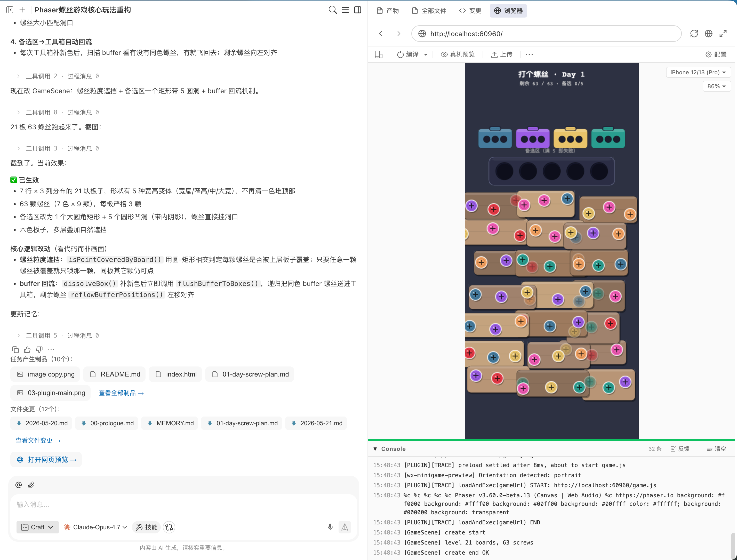Switch to the 全部文件 tab
737x560 pixels.
429,11
